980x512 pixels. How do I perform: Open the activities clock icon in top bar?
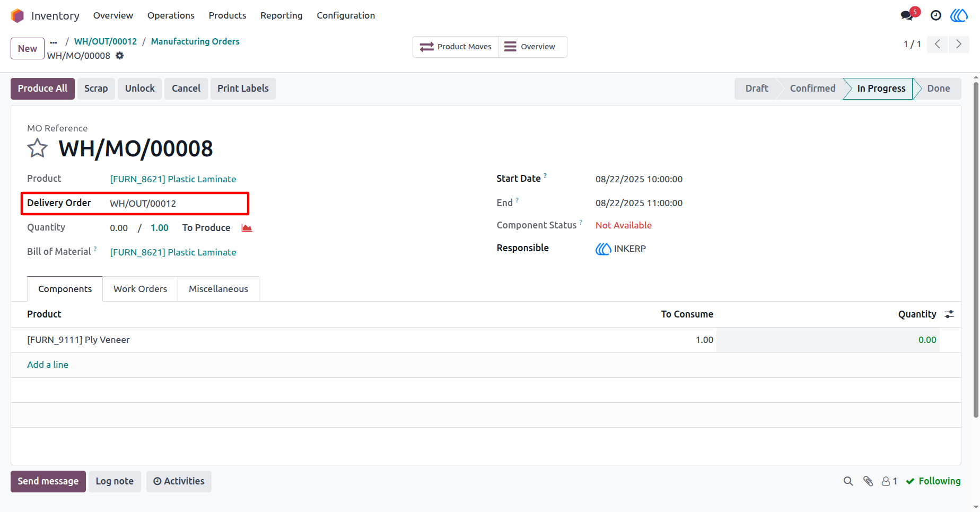point(936,15)
